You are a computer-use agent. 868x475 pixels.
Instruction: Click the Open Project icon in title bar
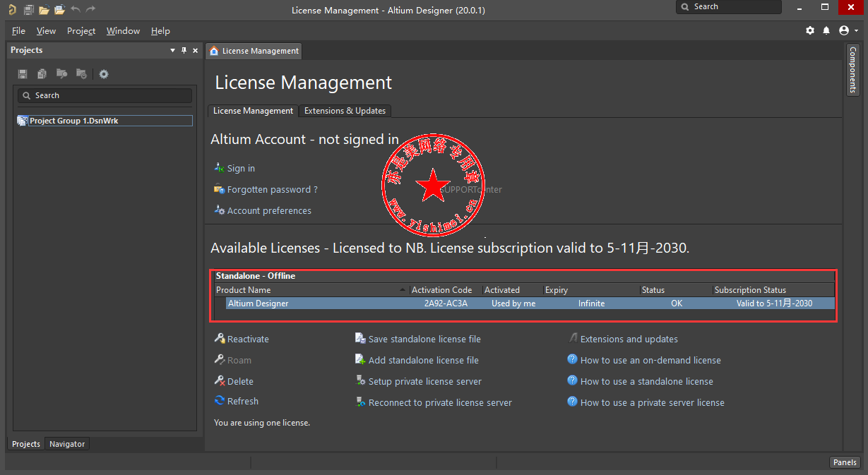coord(59,10)
